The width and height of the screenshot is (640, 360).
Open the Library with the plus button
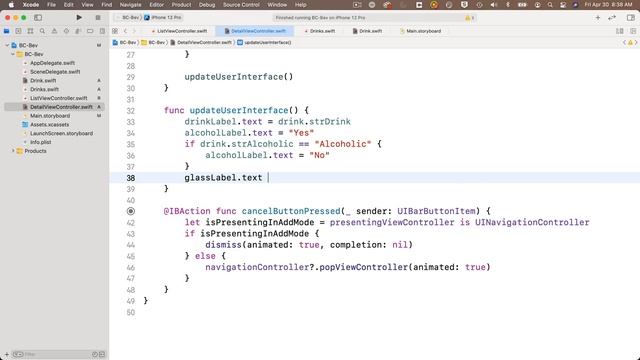[598, 18]
